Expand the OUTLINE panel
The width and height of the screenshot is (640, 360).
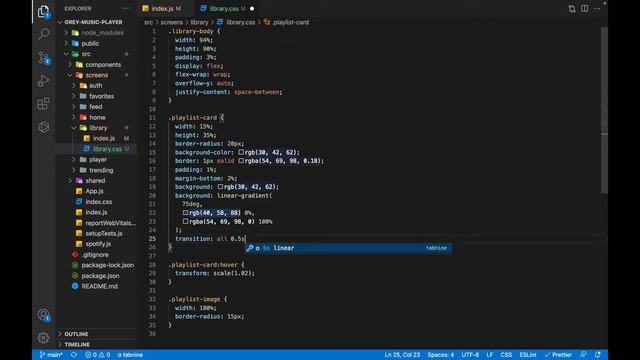pyautogui.click(x=97, y=334)
